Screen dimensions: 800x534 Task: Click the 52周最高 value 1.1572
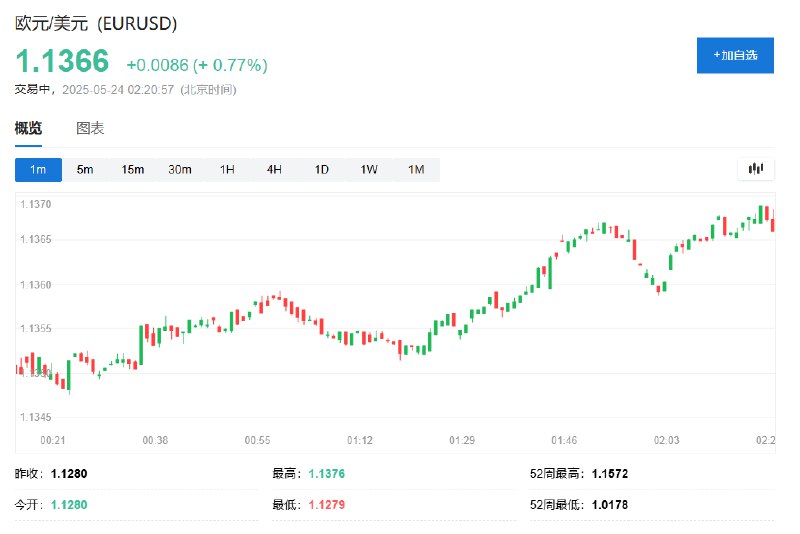coord(610,474)
